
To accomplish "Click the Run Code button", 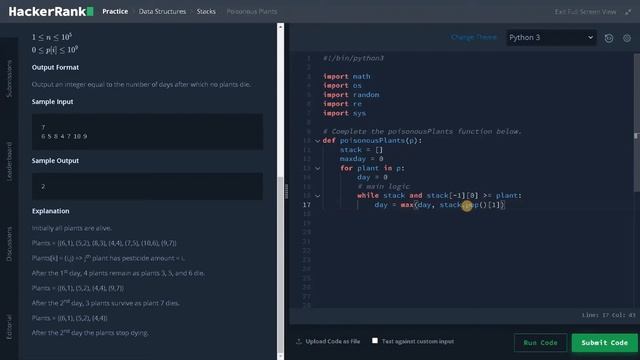I will coord(540,342).
